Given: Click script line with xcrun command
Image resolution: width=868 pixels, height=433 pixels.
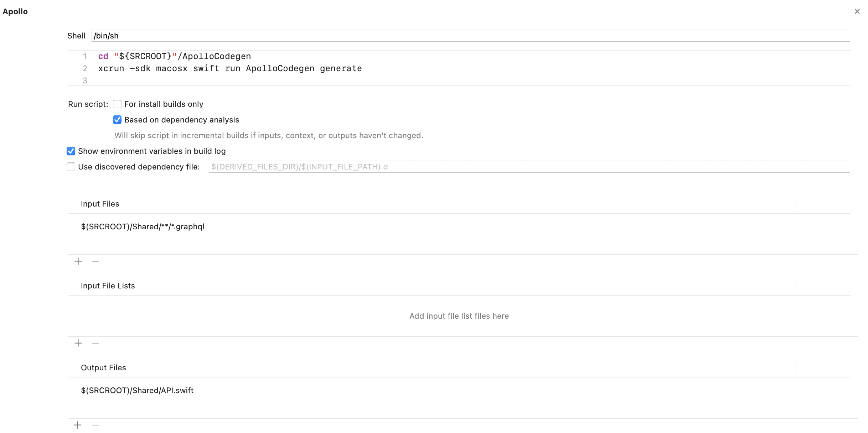Looking at the screenshot, I should pyautogui.click(x=230, y=68).
